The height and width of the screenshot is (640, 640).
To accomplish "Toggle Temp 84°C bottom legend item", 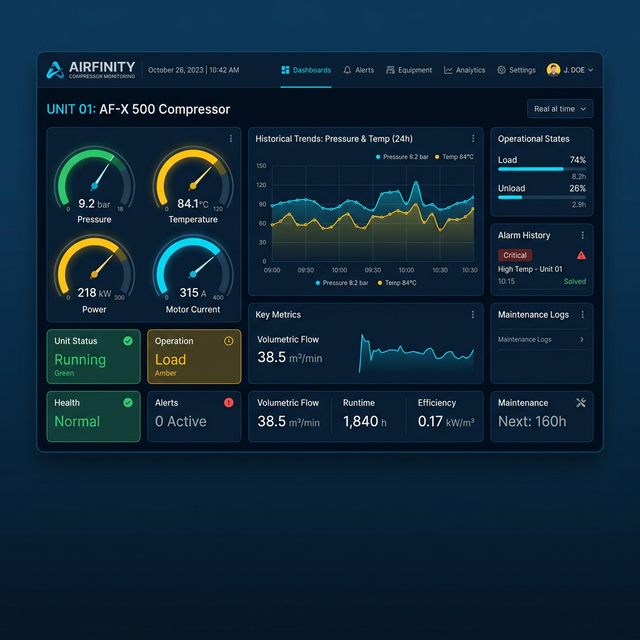I will coord(397,283).
